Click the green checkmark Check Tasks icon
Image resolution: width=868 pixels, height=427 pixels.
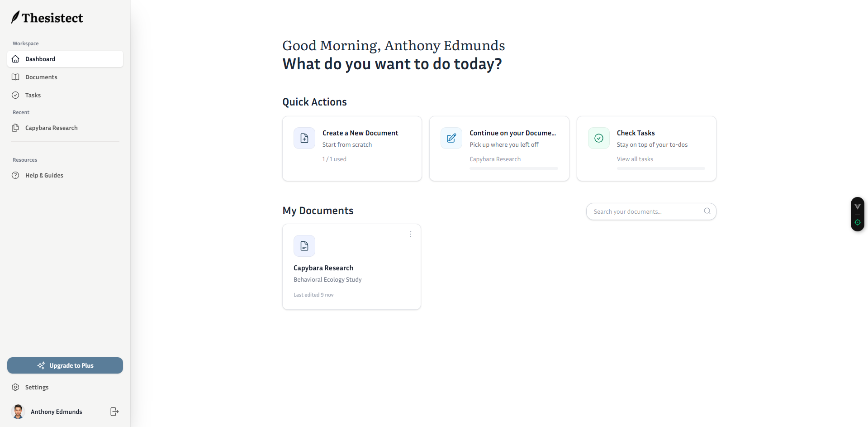click(x=598, y=138)
